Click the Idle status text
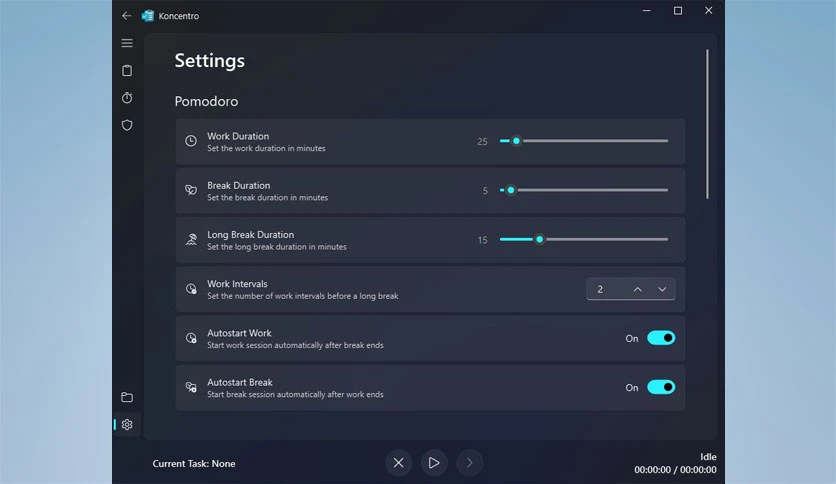Image resolution: width=836 pixels, height=484 pixels. coord(708,457)
